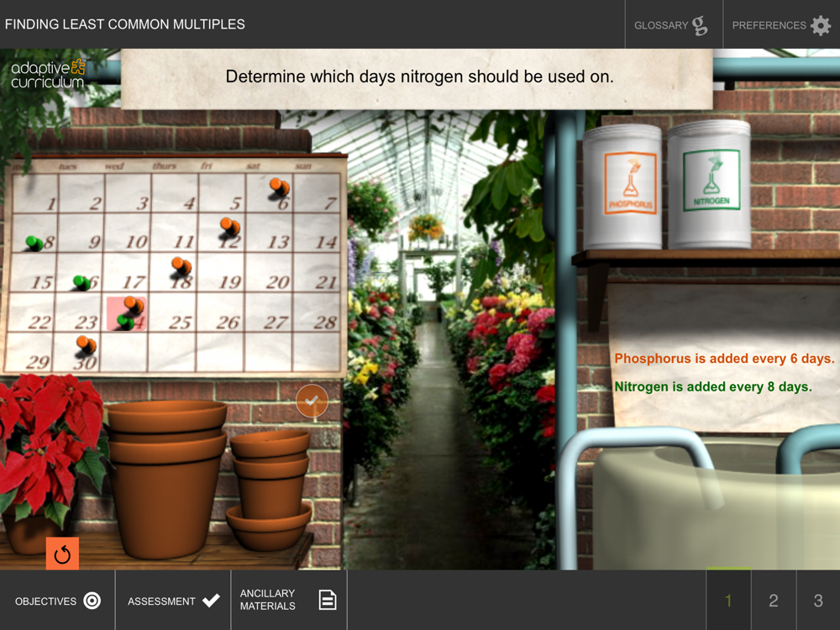Select calendar day 17
Viewport: 840px width, 630px height.
(128, 273)
